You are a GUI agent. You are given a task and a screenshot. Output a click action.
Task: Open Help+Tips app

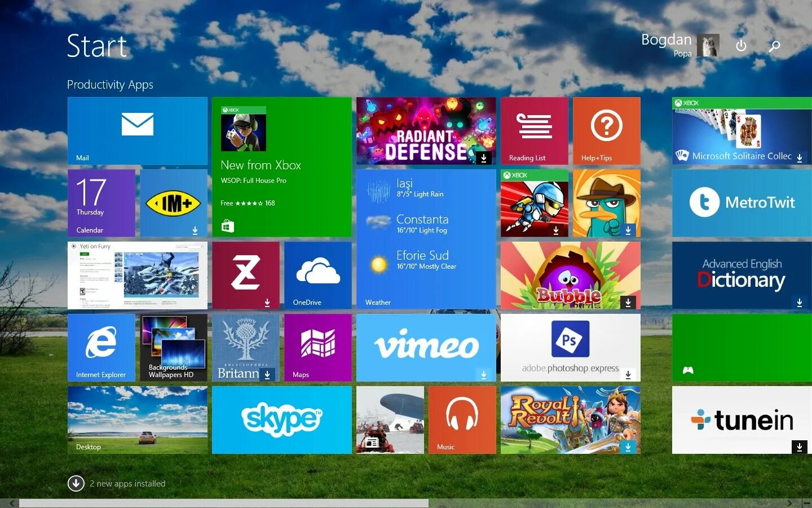click(x=606, y=130)
